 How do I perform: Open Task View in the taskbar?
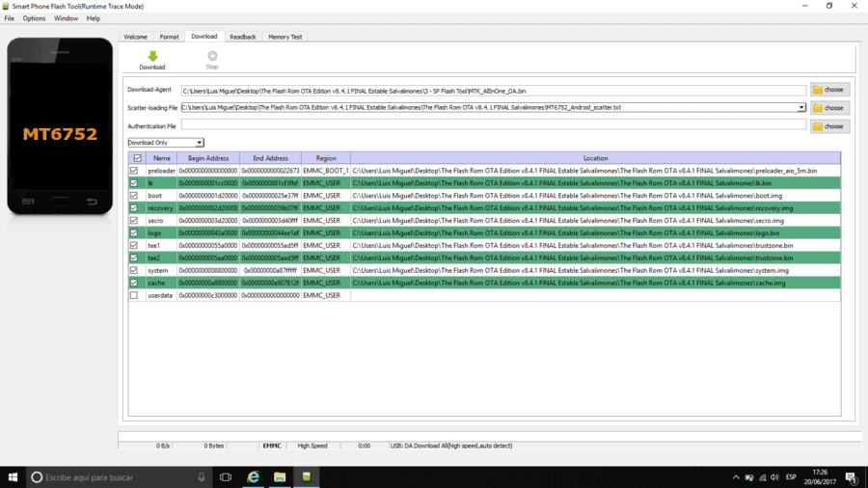(226, 477)
